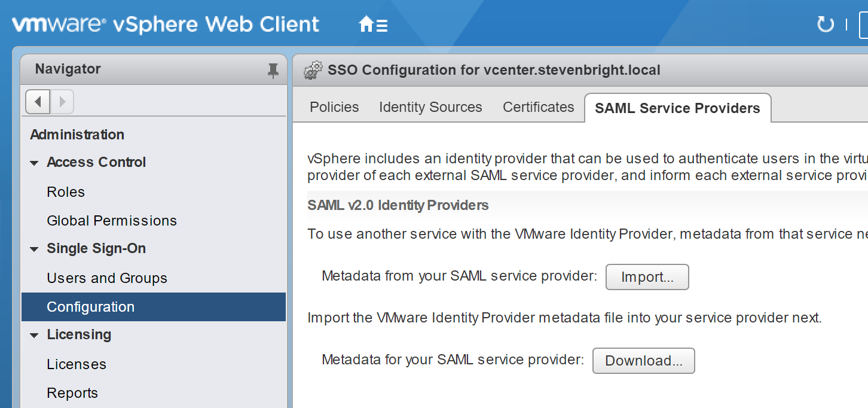The height and width of the screenshot is (408, 868).
Task: Open Roles under Access Control
Action: click(x=66, y=192)
